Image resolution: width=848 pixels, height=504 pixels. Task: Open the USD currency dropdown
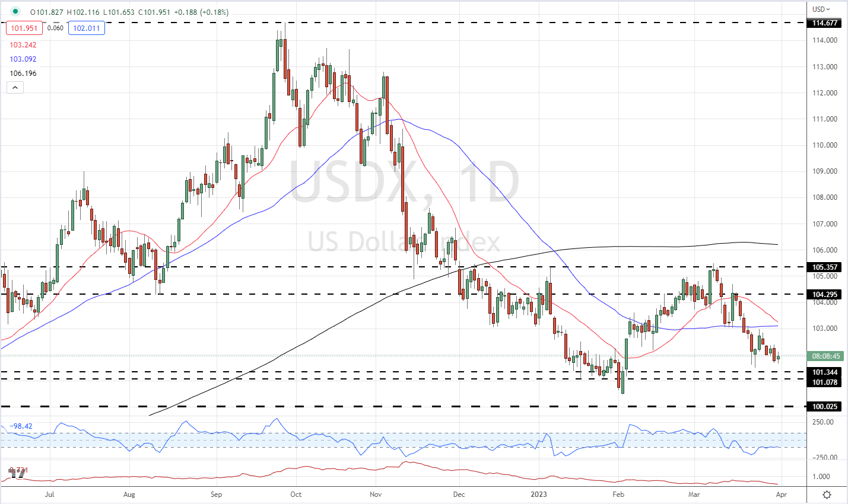pos(822,9)
